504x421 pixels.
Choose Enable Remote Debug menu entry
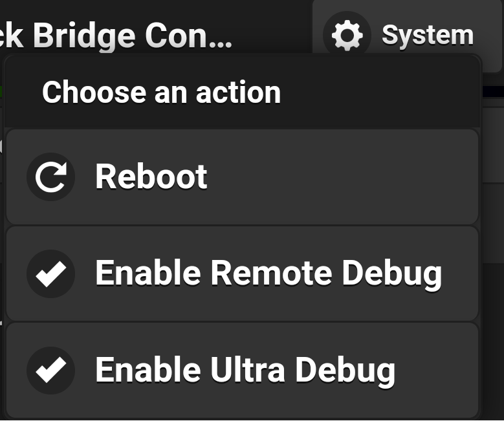[x=243, y=274]
